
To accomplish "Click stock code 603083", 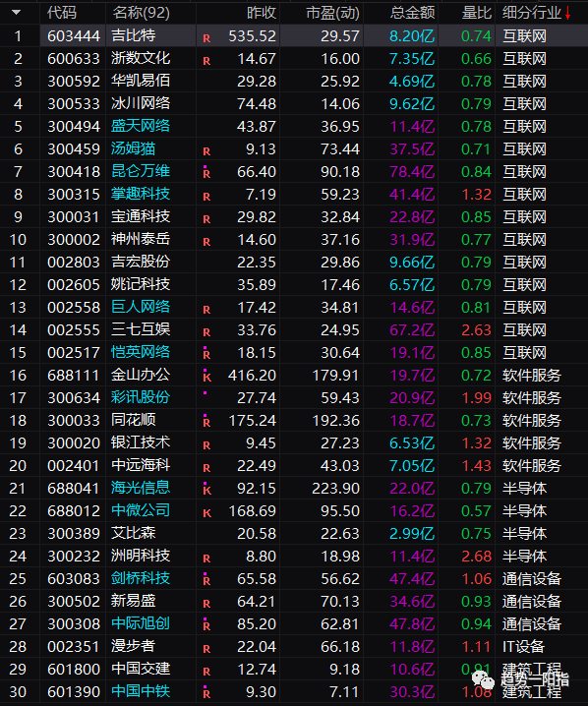I will [x=74, y=578].
